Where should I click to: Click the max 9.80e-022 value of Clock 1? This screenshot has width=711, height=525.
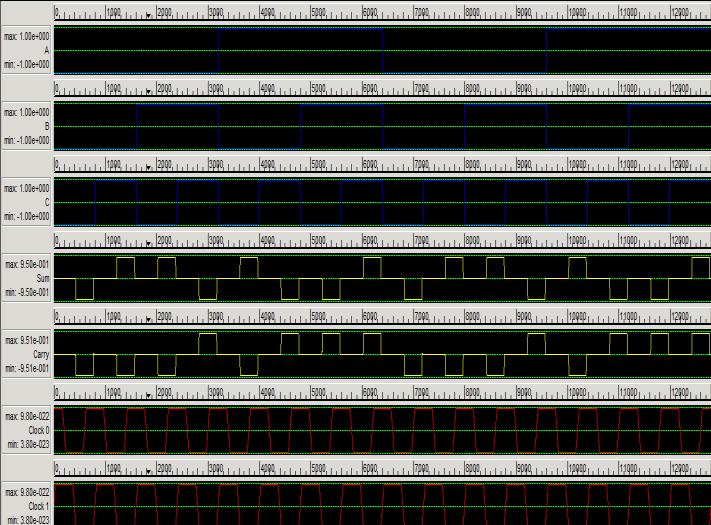point(27,492)
